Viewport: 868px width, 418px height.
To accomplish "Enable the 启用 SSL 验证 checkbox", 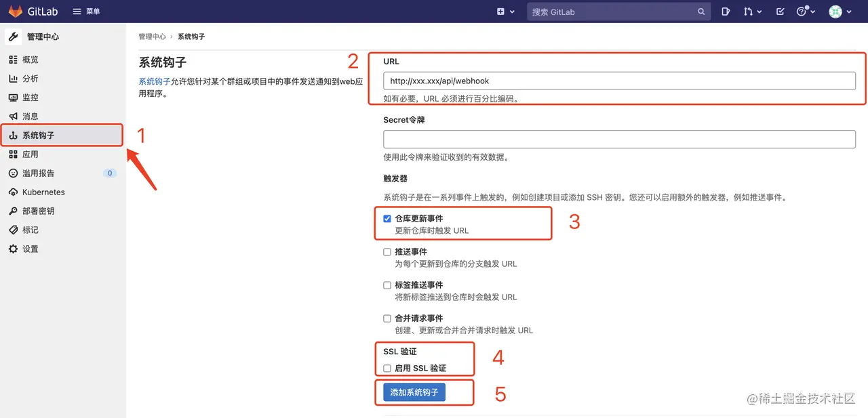I will (387, 369).
